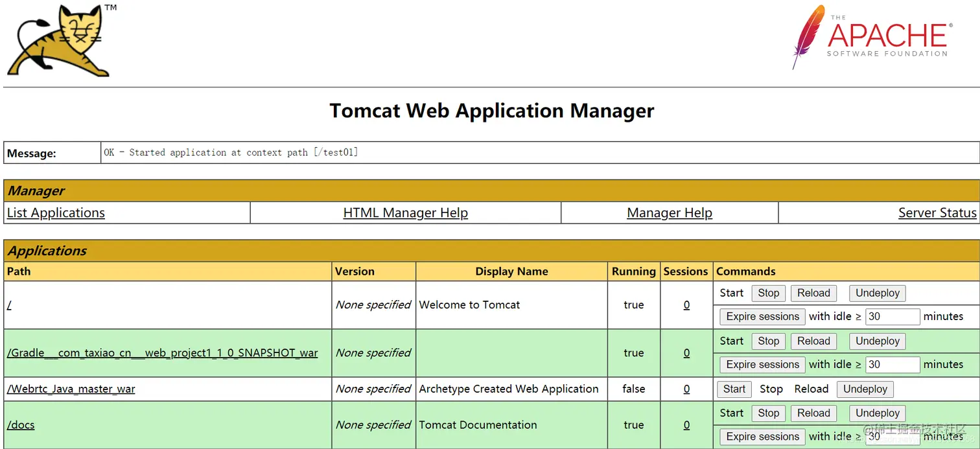Click the Tomcat Documentation display name
Screen dimensions: 980x449
click(x=478, y=425)
